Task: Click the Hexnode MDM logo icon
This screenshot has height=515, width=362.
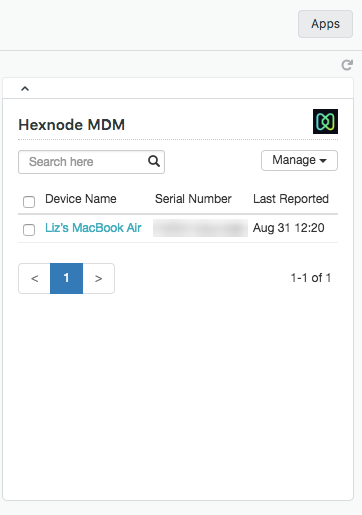Action: [x=325, y=121]
